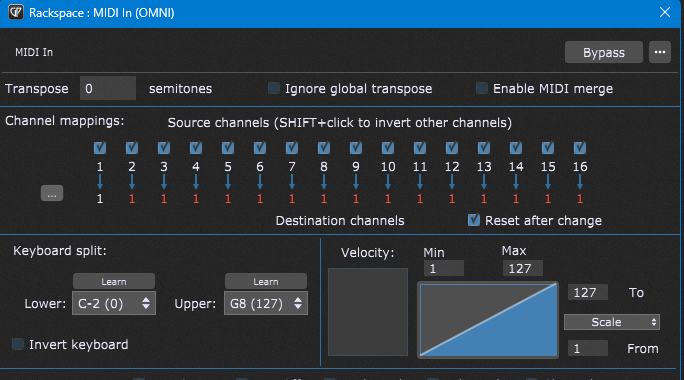Click the velocity To value 127 field
684x380 pixels.
(x=588, y=292)
